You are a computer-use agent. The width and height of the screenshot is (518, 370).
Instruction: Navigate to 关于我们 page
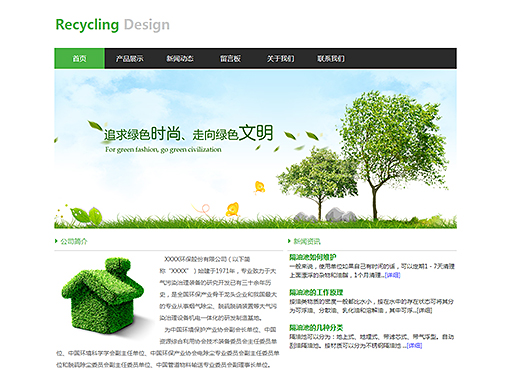tap(281, 59)
